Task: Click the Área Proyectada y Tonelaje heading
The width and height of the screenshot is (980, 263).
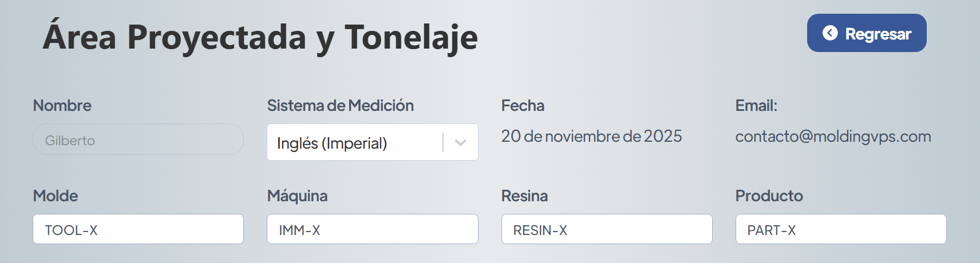Action: 260,37
